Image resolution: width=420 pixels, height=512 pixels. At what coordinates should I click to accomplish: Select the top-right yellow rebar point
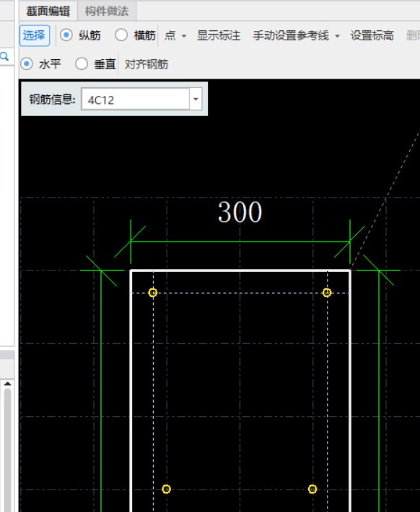pos(327,293)
